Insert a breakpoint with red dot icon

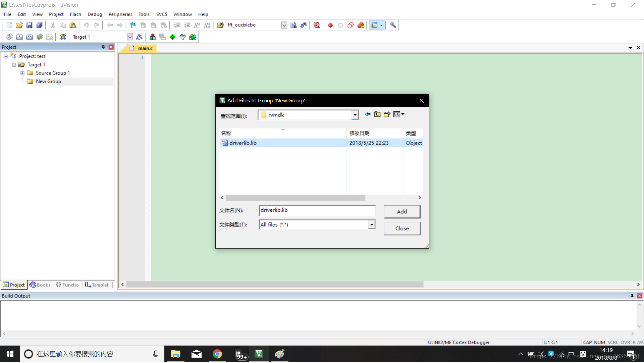330,25
